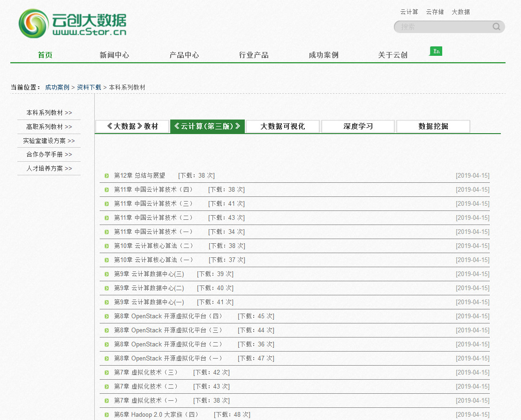Click bullet icon beside 第7章 虚拟化技术（三）

pos(107,373)
